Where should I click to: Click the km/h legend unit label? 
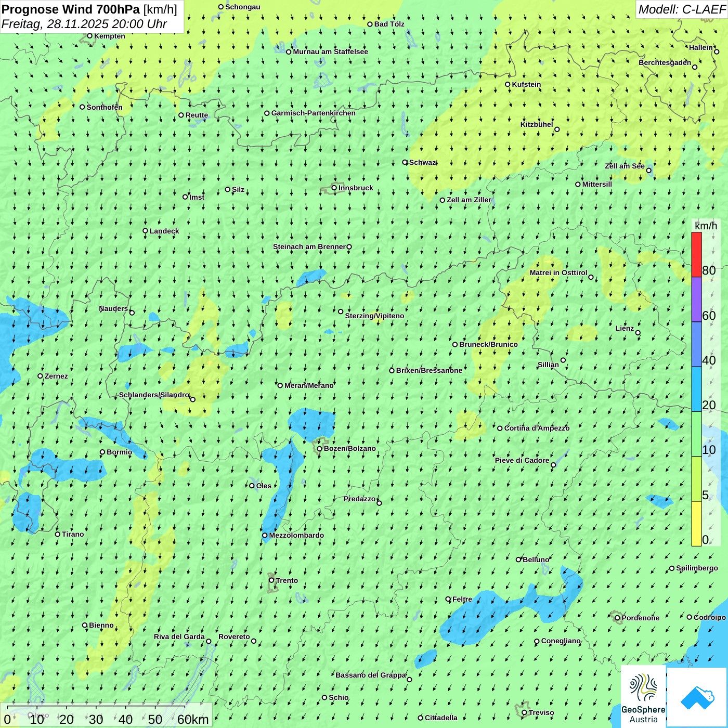click(x=706, y=226)
